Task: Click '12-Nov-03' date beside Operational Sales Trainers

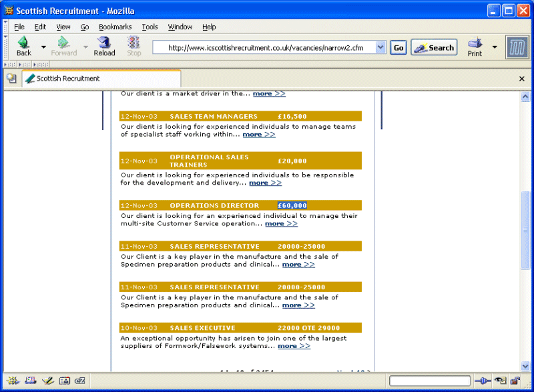Action: 139,161
